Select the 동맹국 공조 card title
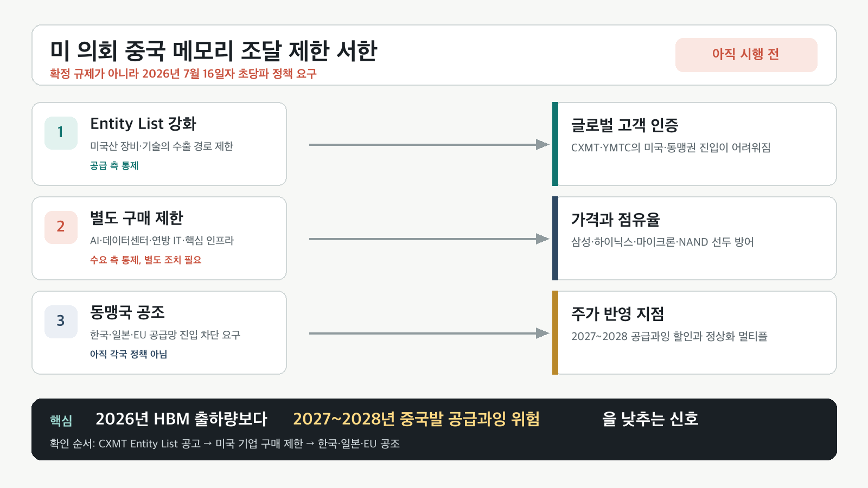 coord(127,312)
